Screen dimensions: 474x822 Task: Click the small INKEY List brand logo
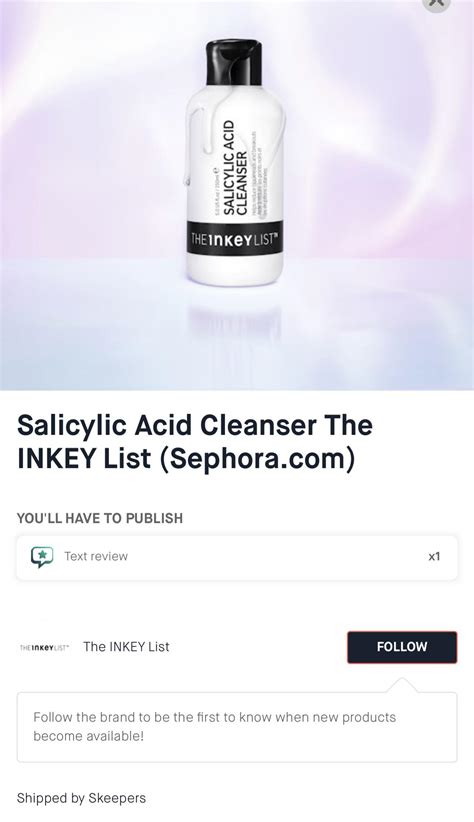tap(44, 647)
